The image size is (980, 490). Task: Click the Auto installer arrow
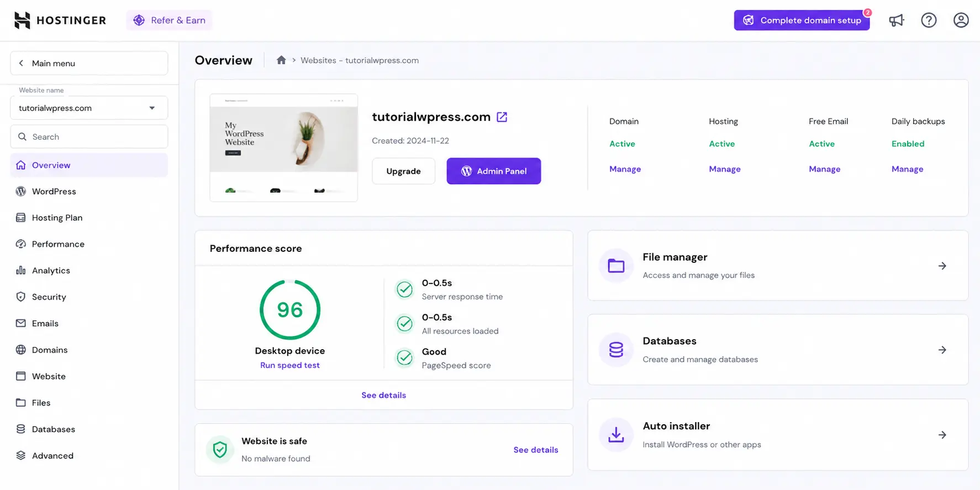pos(942,435)
